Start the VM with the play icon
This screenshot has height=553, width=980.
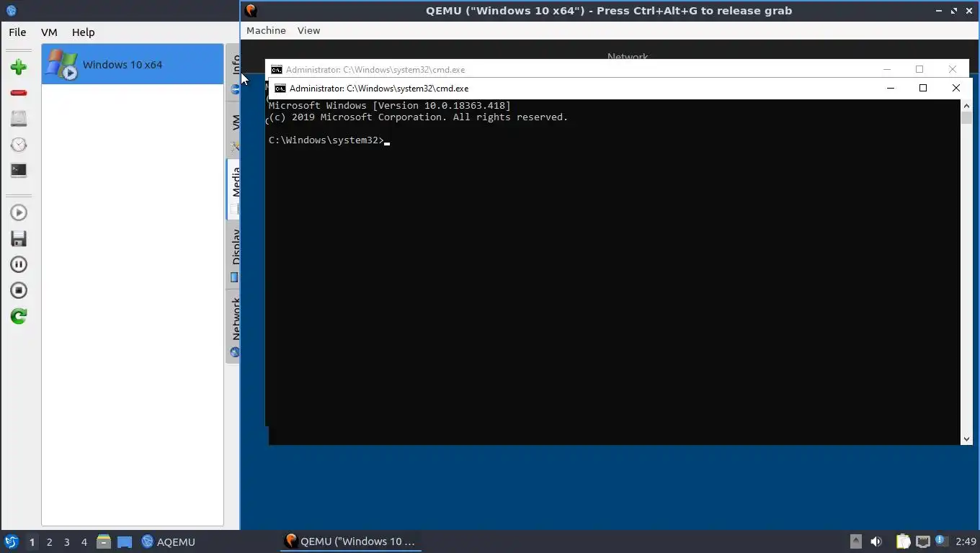pos(19,212)
